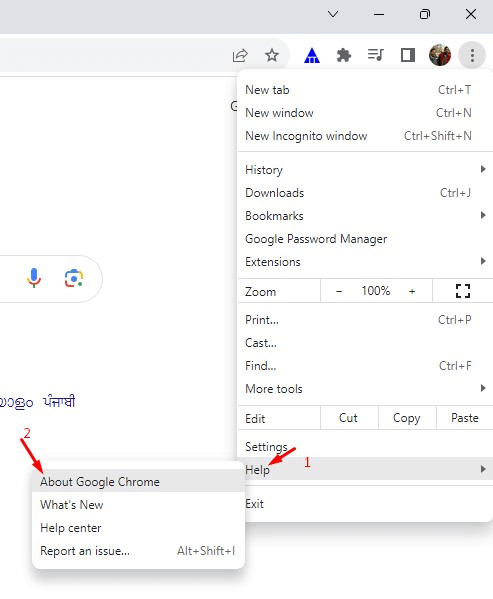Expand the More tools submenu
This screenshot has height=599, width=493.
pos(365,389)
